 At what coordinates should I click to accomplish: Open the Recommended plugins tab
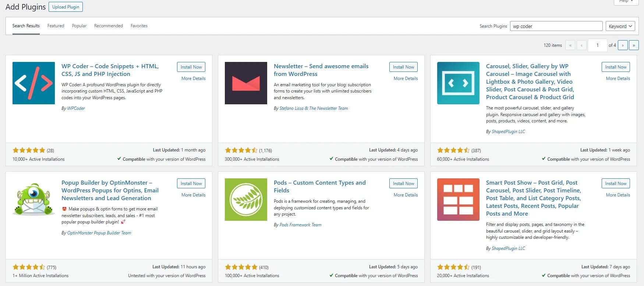(x=109, y=26)
